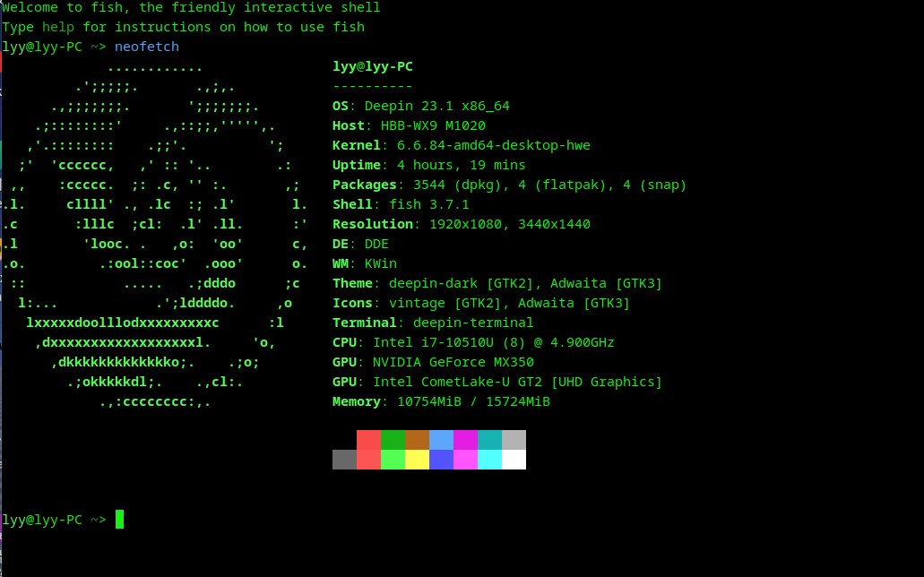Click the orange-brown color block
Screen dimensions: 924x577
pyautogui.click(x=417, y=440)
